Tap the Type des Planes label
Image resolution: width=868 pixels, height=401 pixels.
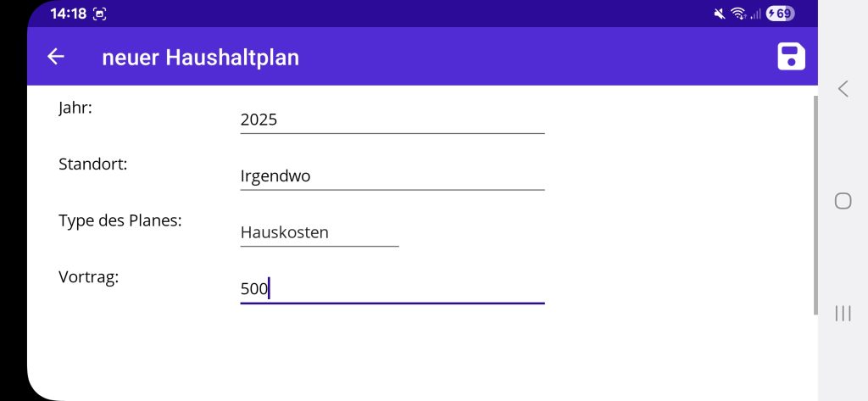(x=120, y=220)
